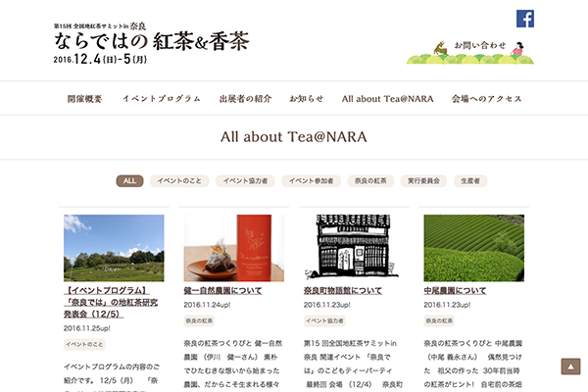Open the 開催概要 menu item
The image size is (588, 392).
coord(84,99)
